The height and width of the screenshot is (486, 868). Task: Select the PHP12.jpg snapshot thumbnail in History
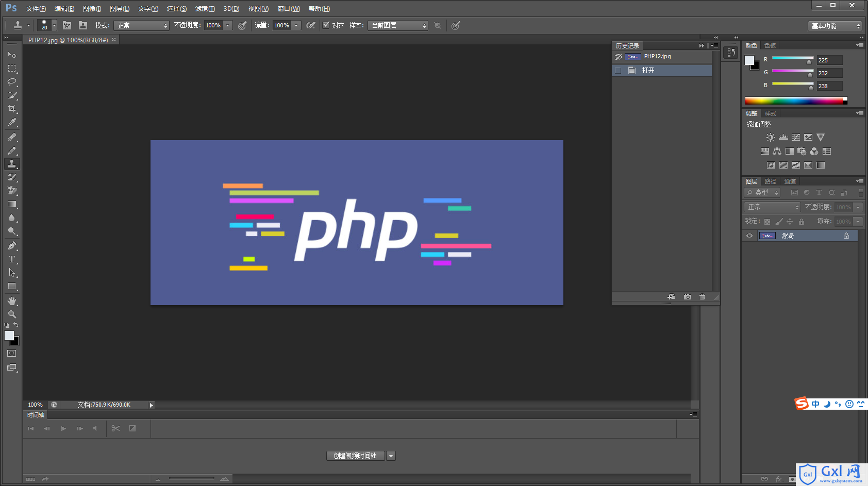tap(633, 57)
